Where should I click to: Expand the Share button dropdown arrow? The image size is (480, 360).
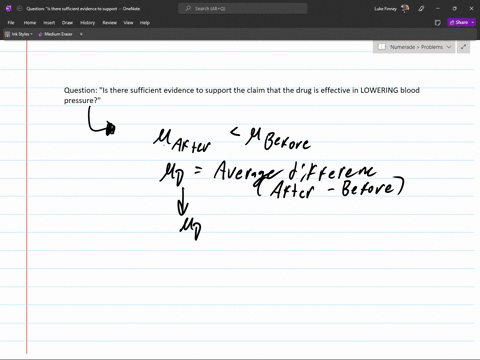473,22
